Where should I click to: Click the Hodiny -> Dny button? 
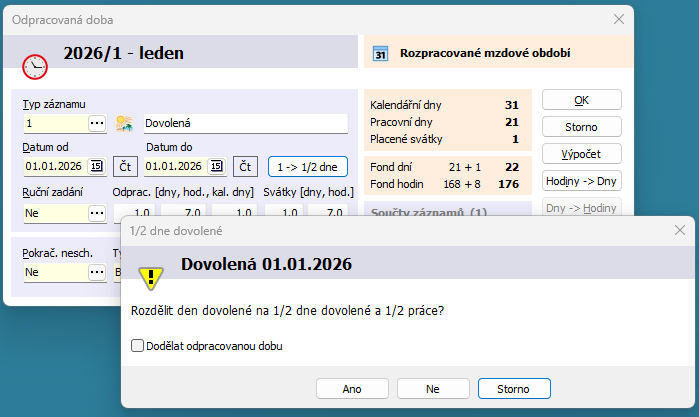[x=581, y=182]
